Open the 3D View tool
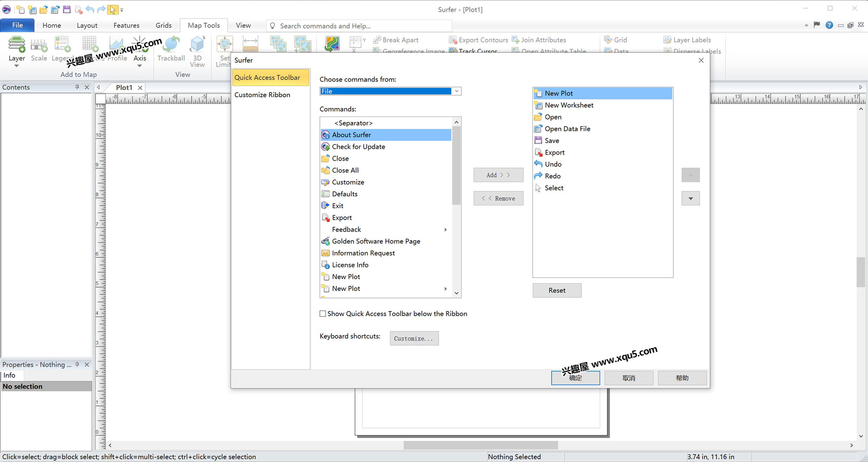The width and height of the screenshot is (868, 462). tap(197, 51)
